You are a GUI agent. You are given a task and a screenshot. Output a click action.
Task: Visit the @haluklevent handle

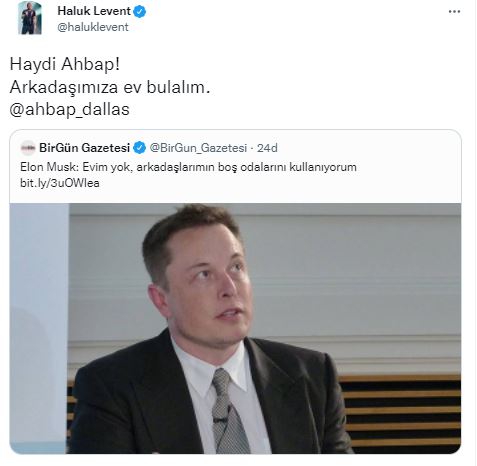click(93, 27)
